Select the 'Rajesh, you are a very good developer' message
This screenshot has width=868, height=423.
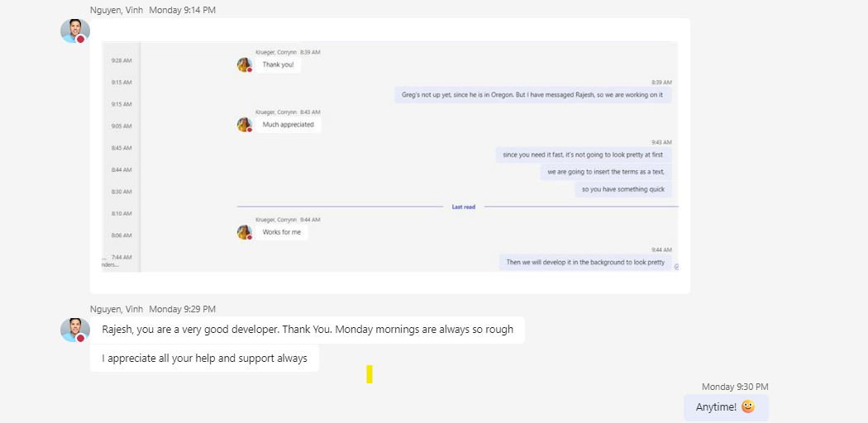pyautogui.click(x=308, y=330)
